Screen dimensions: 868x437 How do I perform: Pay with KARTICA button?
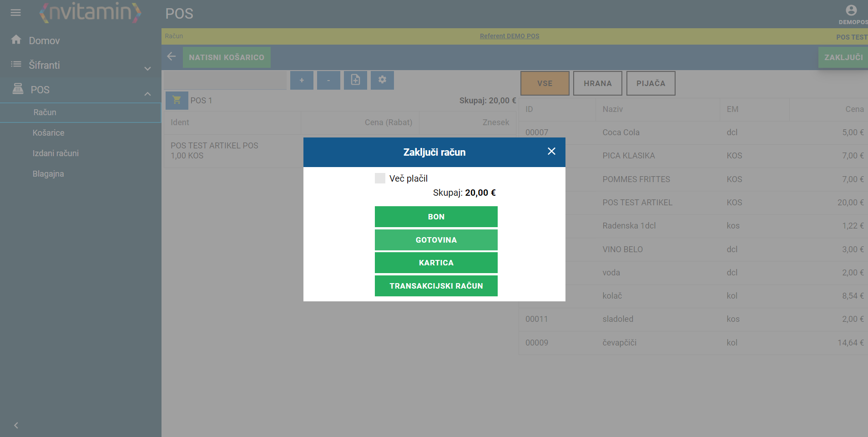(436, 263)
